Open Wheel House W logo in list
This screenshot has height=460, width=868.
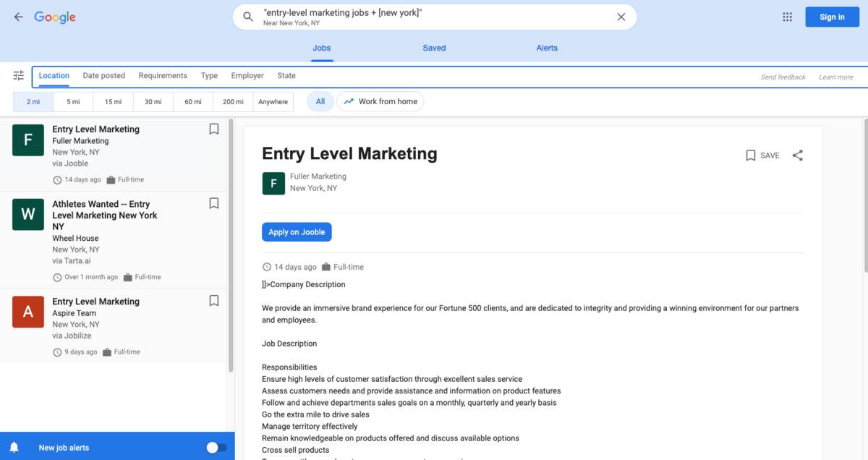click(x=28, y=214)
